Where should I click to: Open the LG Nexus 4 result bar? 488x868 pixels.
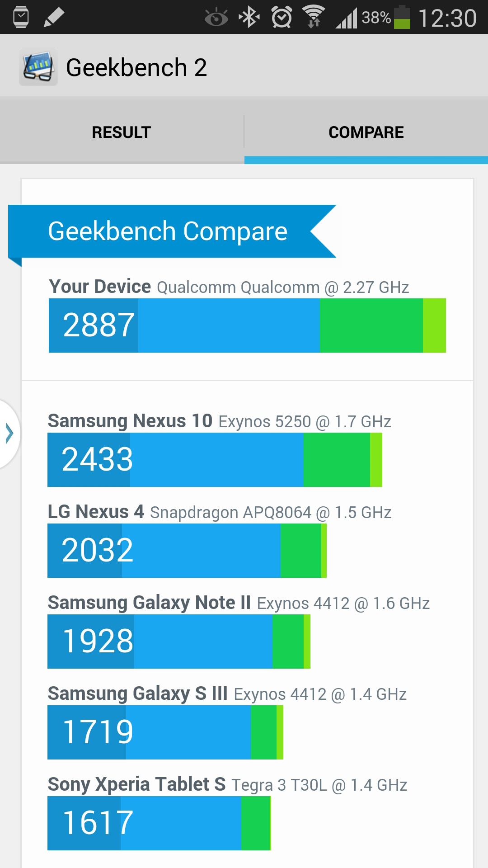pyautogui.click(x=187, y=551)
